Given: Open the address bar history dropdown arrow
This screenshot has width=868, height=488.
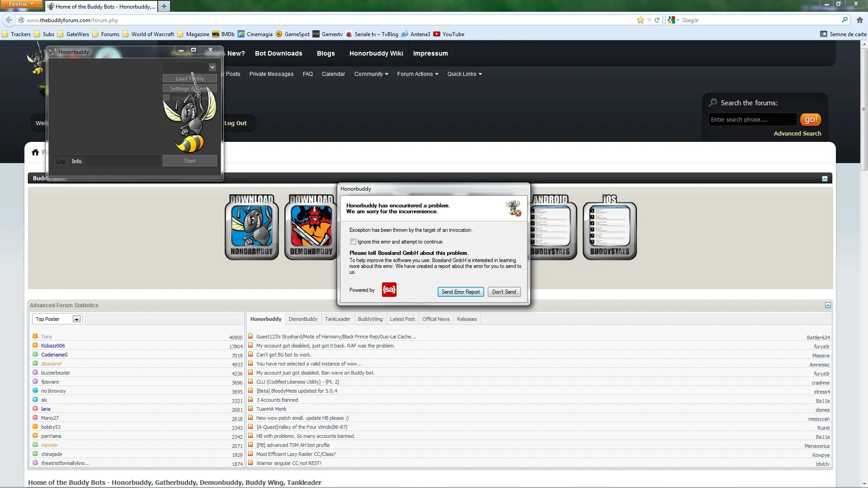Looking at the screenshot, I should [649, 20].
